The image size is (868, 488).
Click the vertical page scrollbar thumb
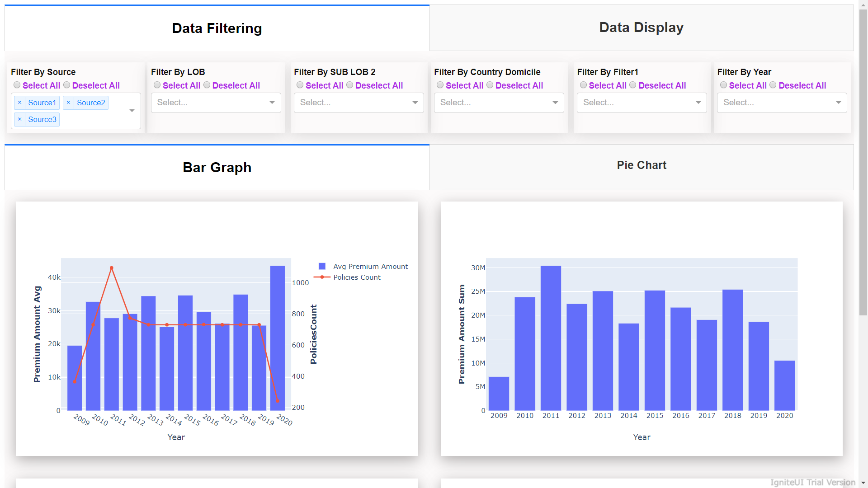pos(863,163)
